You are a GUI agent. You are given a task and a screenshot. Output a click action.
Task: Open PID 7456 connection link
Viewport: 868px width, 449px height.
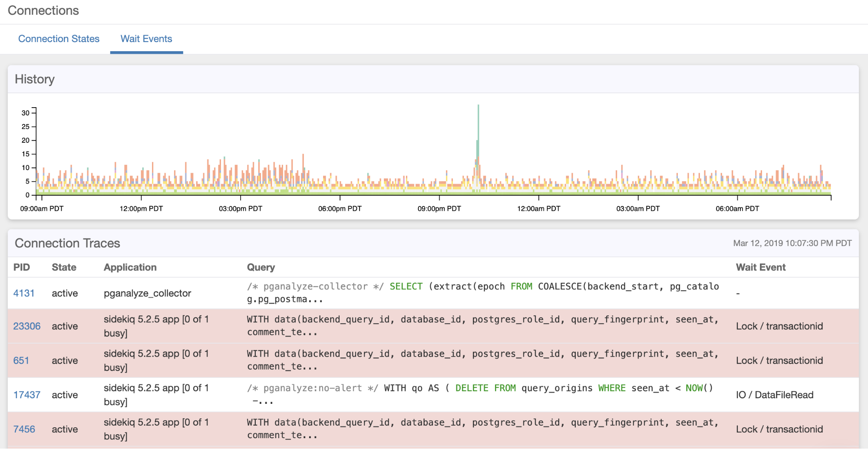click(x=24, y=429)
